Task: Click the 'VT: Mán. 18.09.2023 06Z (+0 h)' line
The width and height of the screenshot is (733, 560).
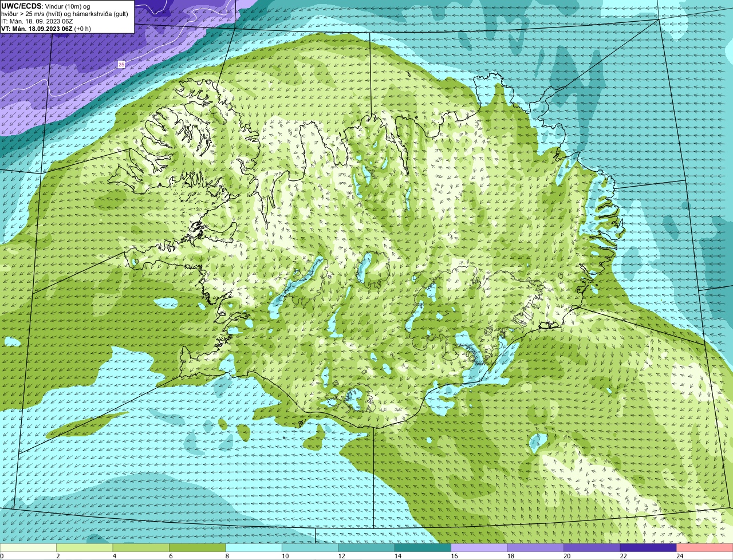Action: point(46,29)
